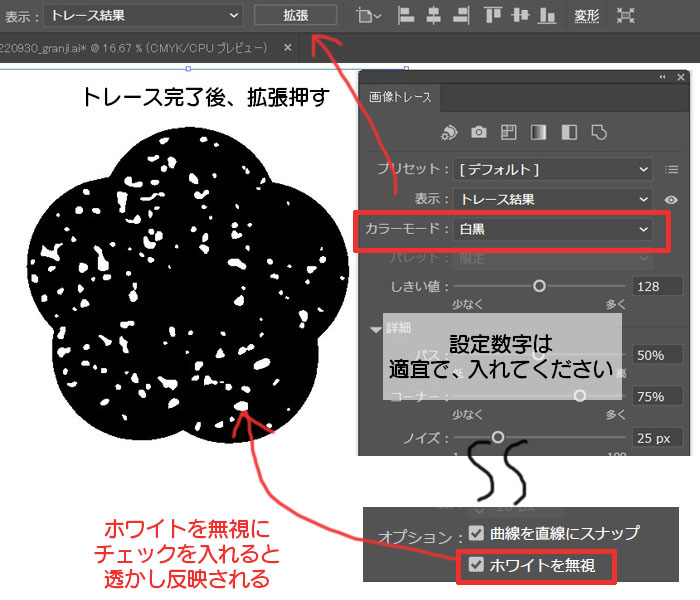This screenshot has height=600, width=700.
Task: Adjust the ノイズ slider handle
Action: click(x=498, y=437)
